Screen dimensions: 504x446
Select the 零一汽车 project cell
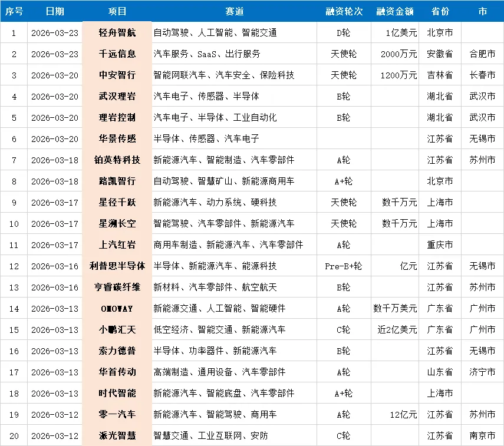point(117,414)
